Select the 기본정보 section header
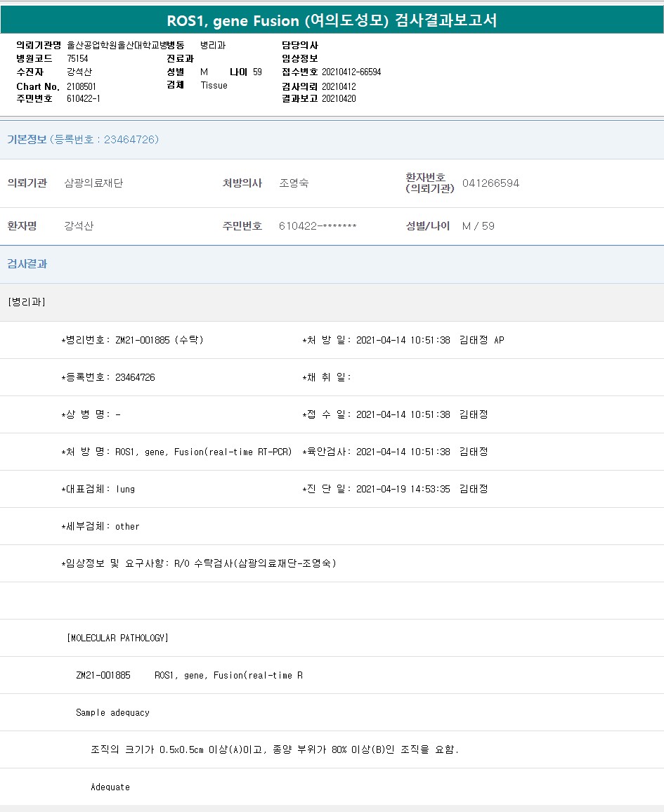 [83, 140]
